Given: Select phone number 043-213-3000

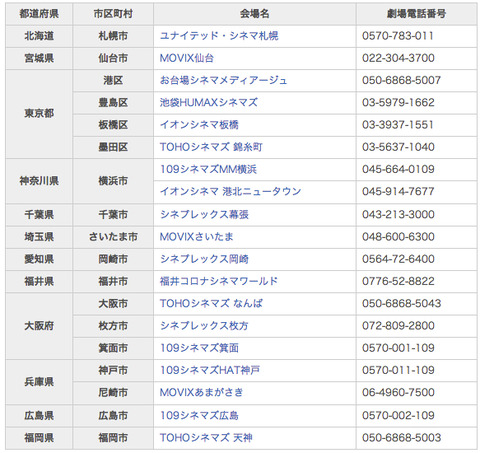Looking at the screenshot, I should tap(398, 214).
